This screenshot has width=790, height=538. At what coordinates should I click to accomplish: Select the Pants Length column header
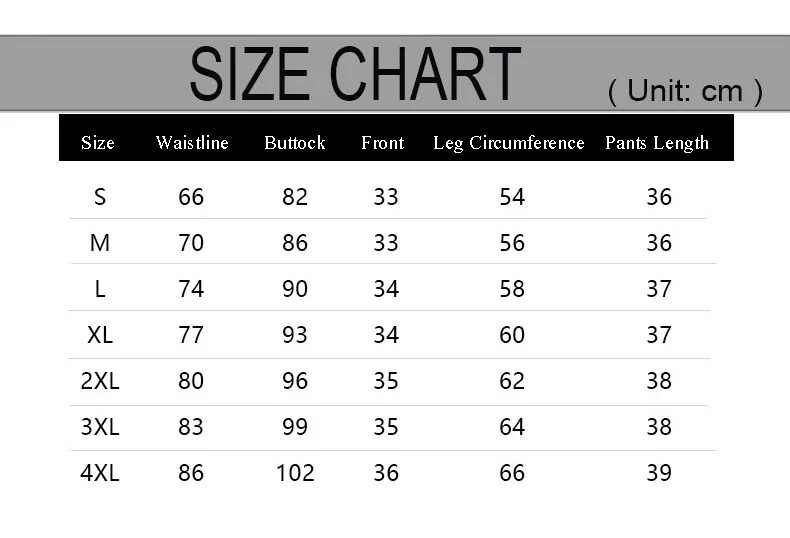tap(657, 143)
